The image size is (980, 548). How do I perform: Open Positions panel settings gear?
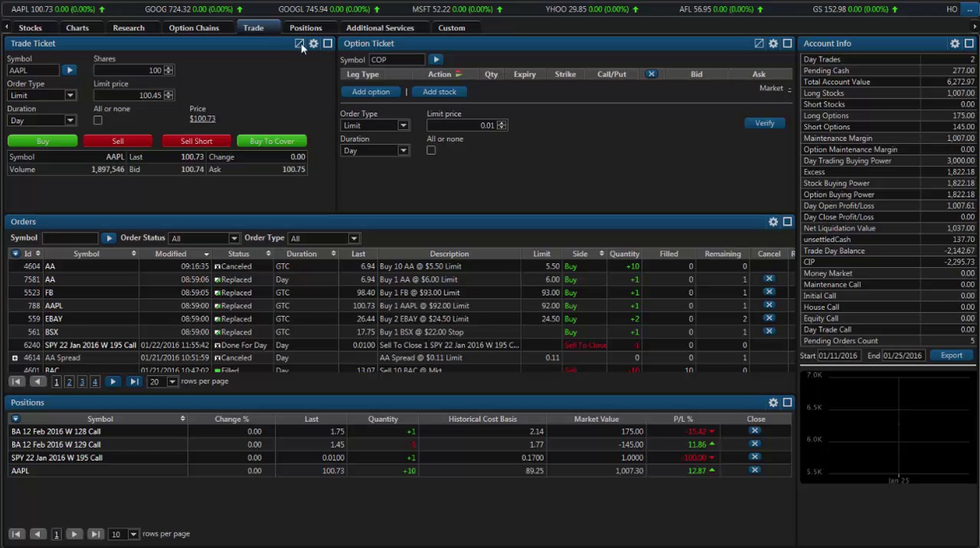coord(773,403)
